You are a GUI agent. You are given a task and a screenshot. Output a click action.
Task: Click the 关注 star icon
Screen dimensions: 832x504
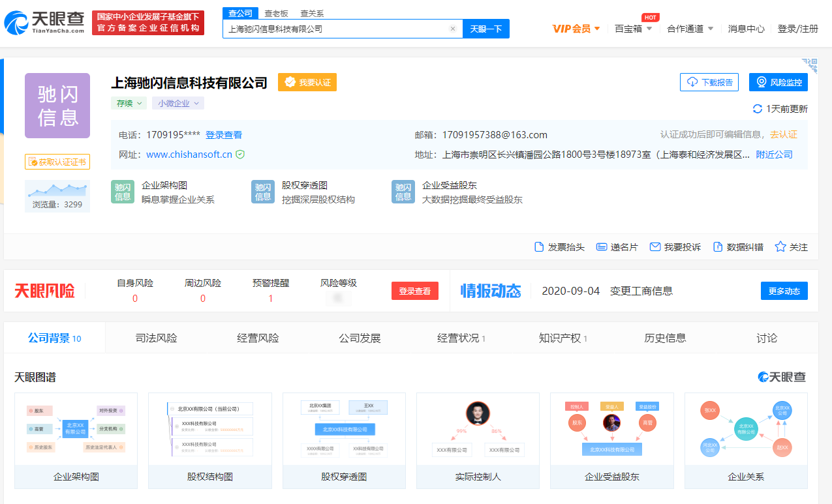tap(780, 247)
